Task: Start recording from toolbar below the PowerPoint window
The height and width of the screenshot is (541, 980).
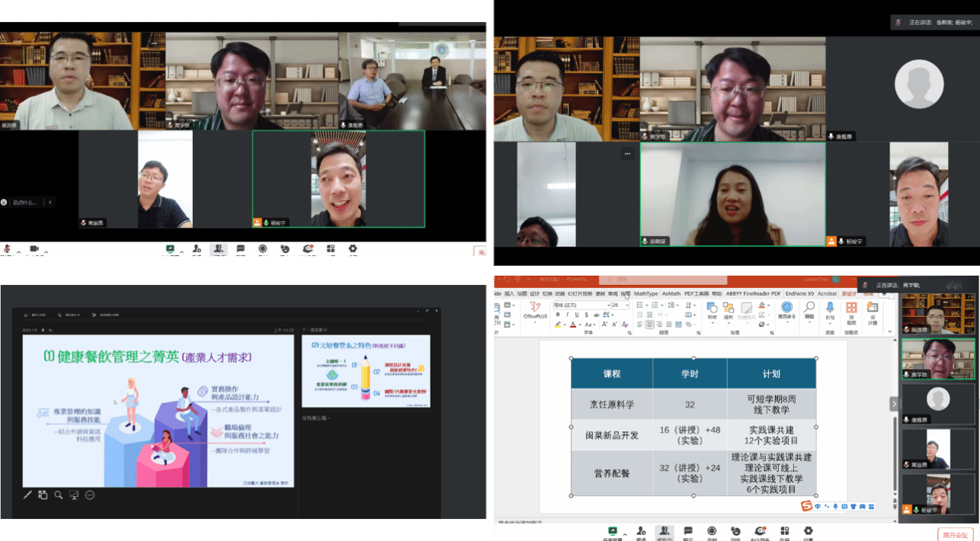Action: (x=712, y=532)
